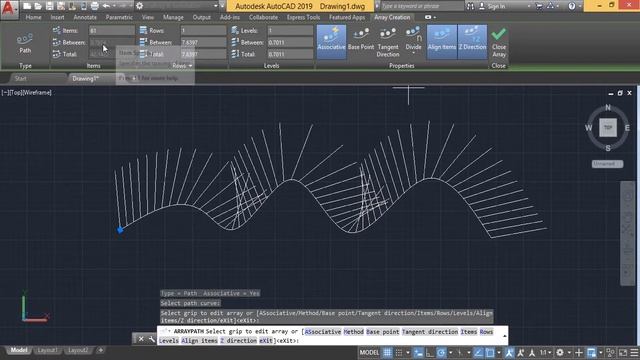Click the search keyword input box
Viewport: 640px width, 360px height.
coord(422,6)
